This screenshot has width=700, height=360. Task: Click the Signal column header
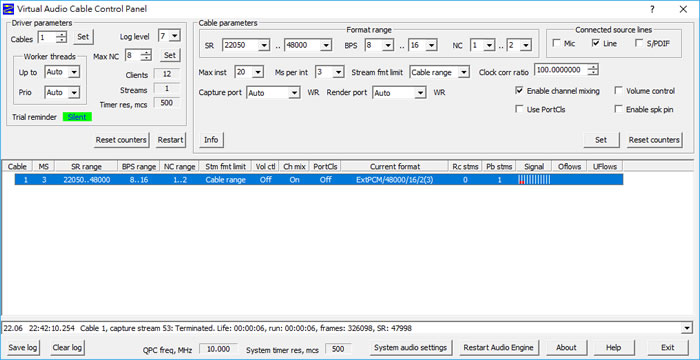(x=534, y=167)
